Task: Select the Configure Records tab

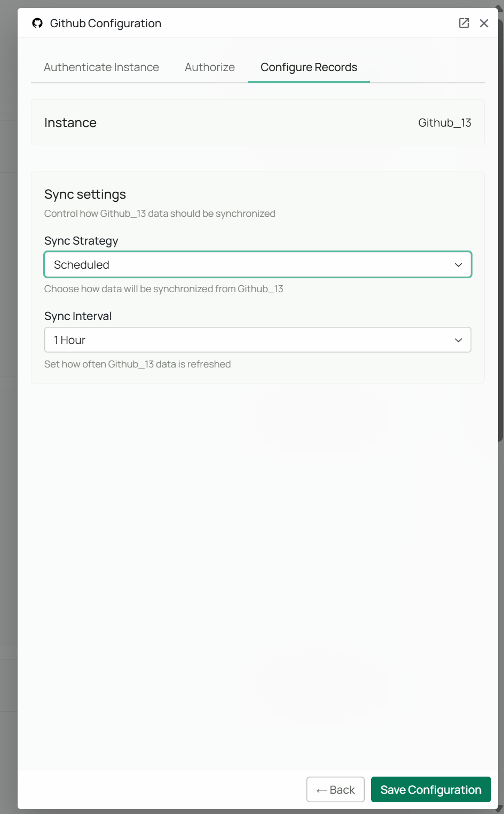Action: tap(309, 67)
